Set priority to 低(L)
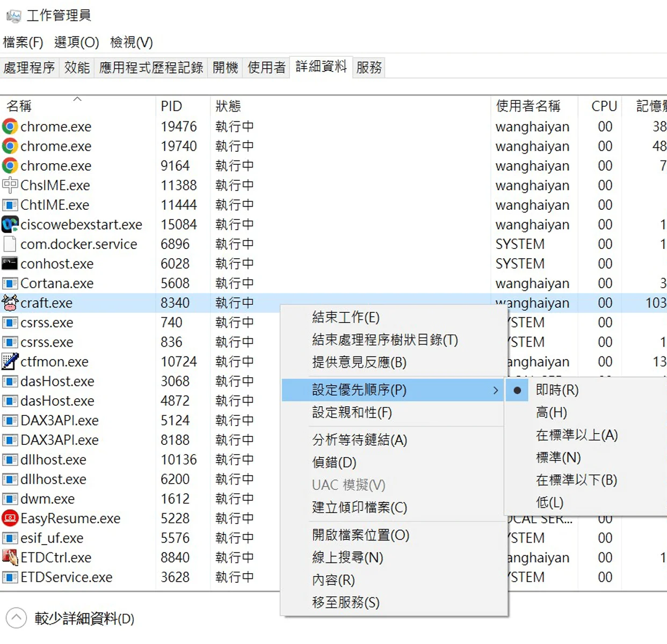The width and height of the screenshot is (667, 644). 549,503
